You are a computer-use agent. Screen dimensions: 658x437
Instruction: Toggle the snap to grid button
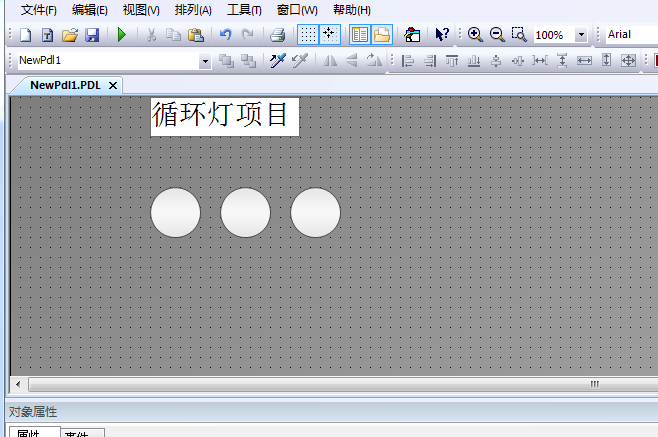[329, 35]
